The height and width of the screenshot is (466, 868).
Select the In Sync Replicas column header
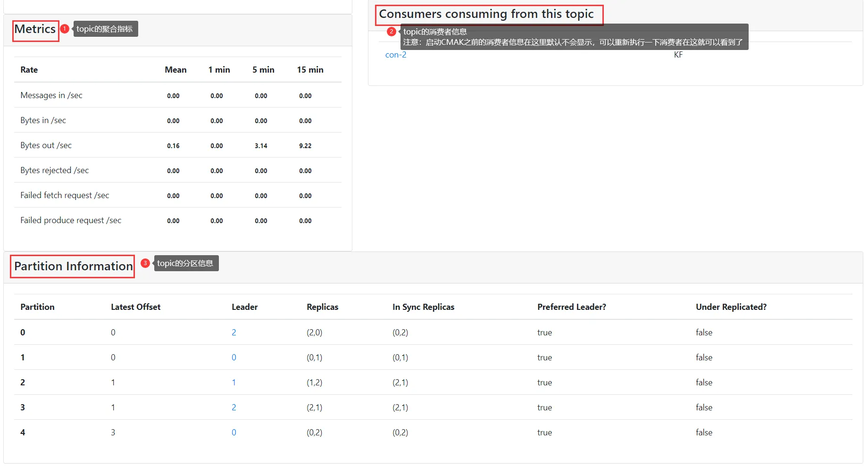tap(424, 307)
